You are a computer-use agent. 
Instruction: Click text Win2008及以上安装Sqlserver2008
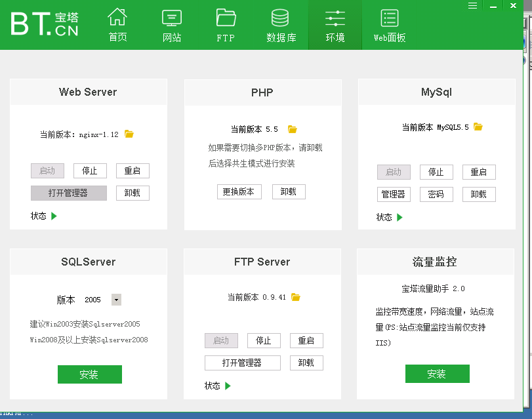[x=89, y=340]
